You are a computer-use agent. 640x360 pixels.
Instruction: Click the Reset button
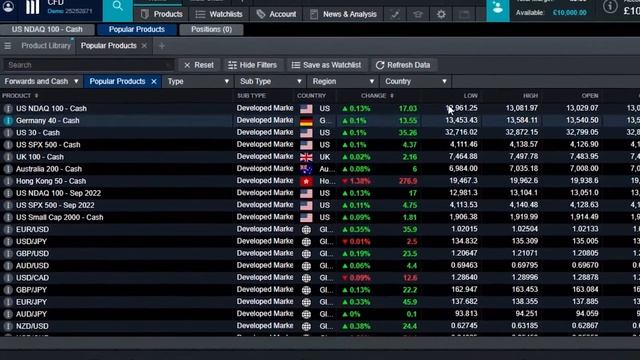pyautogui.click(x=199, y=65)
